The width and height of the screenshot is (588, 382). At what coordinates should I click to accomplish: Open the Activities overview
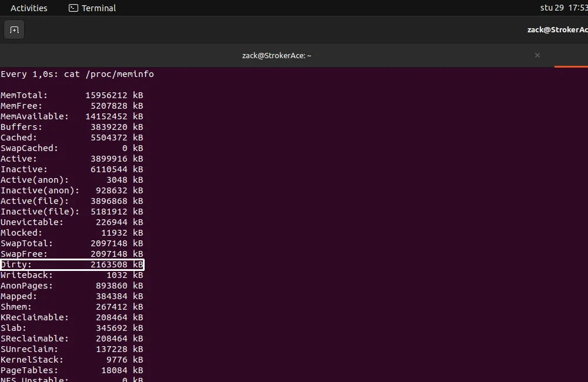tap(28, 8)
